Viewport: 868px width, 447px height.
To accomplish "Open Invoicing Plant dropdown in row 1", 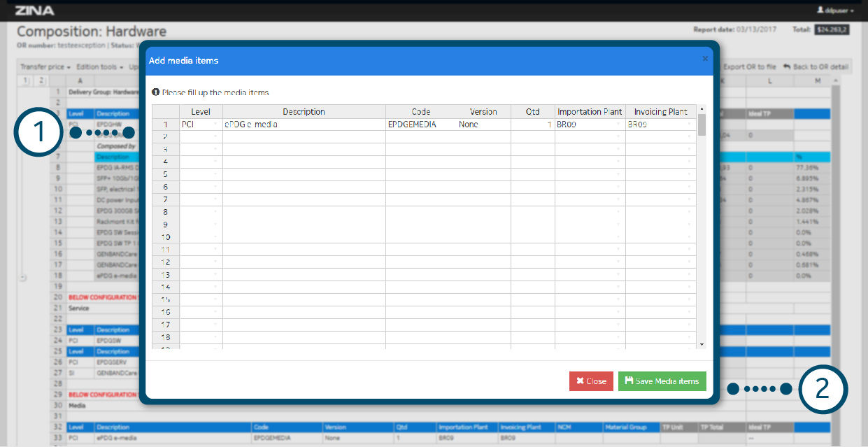I will (690, 125).
